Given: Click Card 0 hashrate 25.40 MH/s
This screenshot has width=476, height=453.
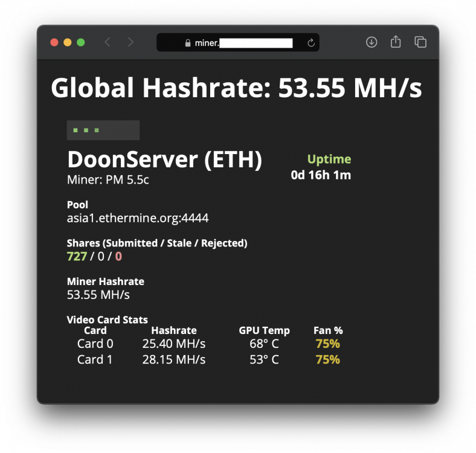Looking at the screenshot, I should coord(174,344).
